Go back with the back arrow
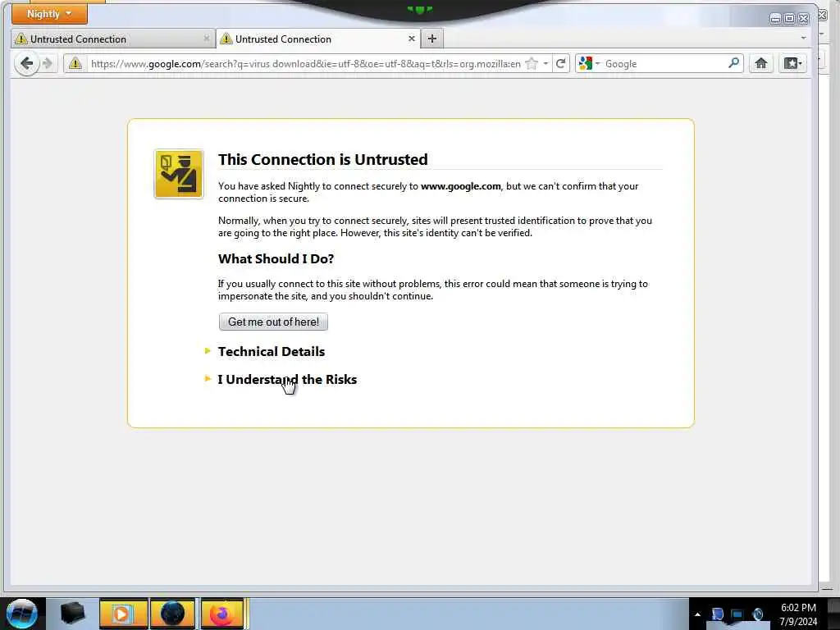 coord(26,64)
